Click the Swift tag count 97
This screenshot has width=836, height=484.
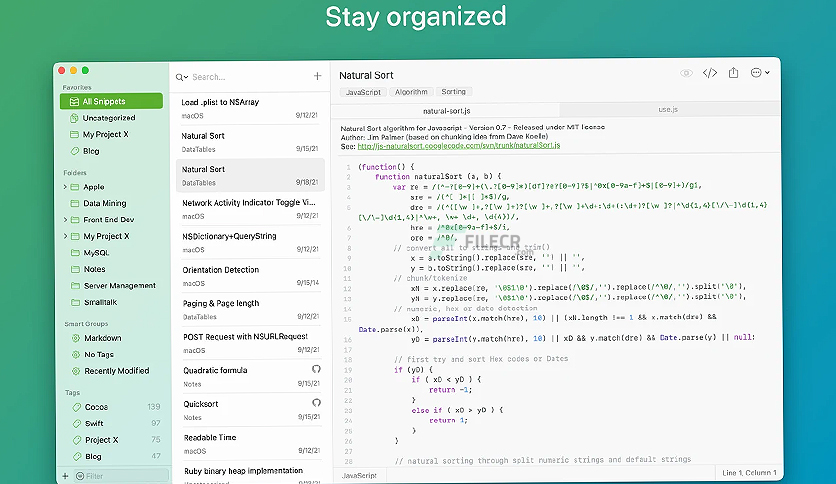tap(156, 423)
